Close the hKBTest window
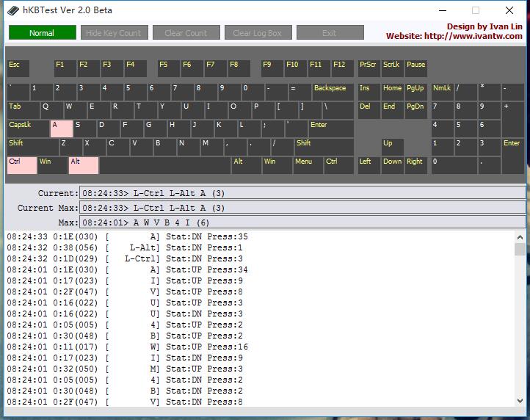This screenshot has width=530, height=420. click(x=509, y=10)
